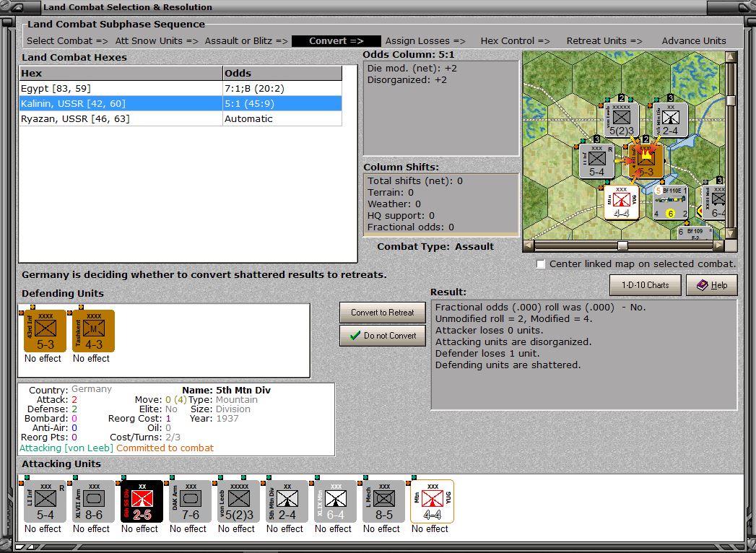Select the L Mech 8-5 attacking unit

pyautogui.click(x=384, y=502)
